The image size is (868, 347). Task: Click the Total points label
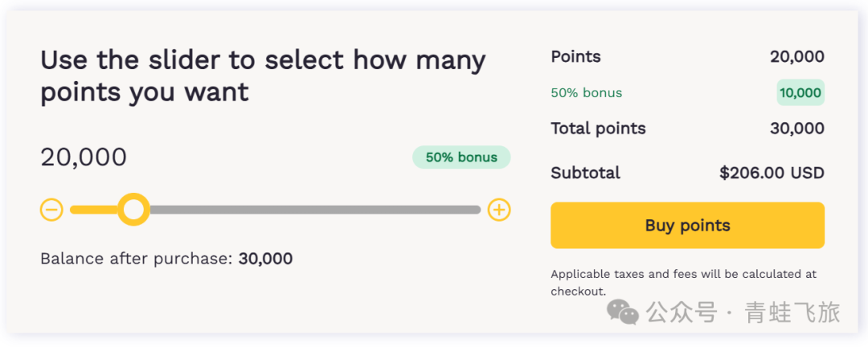pos(598,129)
